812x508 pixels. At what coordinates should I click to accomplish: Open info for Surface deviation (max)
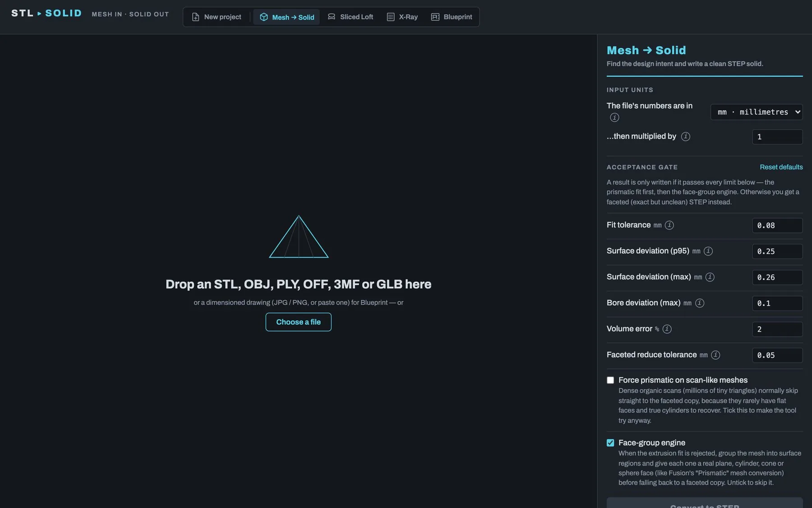710,277
